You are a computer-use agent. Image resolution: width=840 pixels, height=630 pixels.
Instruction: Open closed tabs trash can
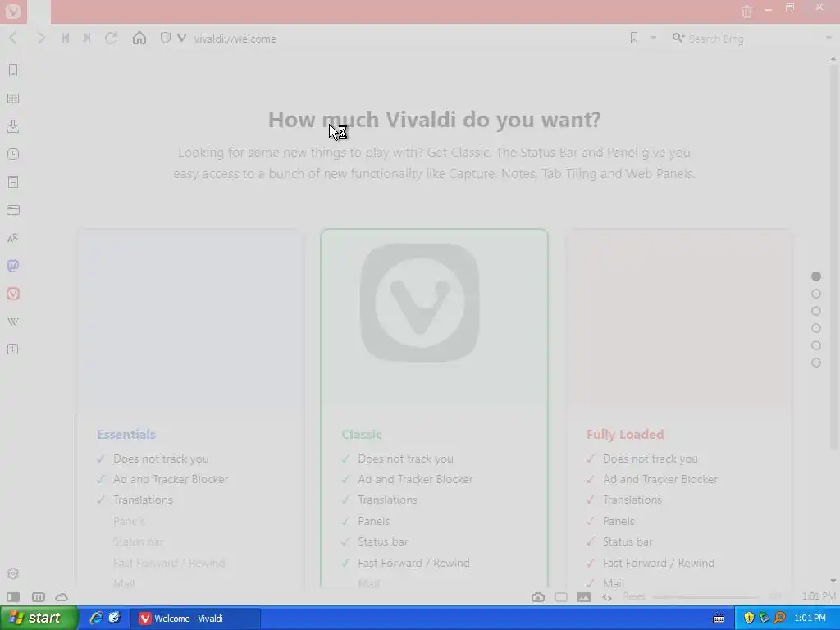click(746, 11)
